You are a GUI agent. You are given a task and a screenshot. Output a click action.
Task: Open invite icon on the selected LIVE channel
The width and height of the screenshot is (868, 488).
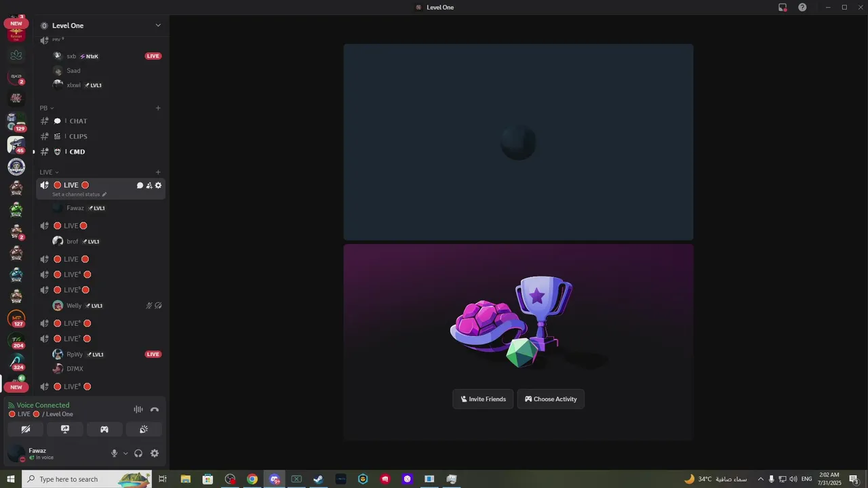click(149, 185)
